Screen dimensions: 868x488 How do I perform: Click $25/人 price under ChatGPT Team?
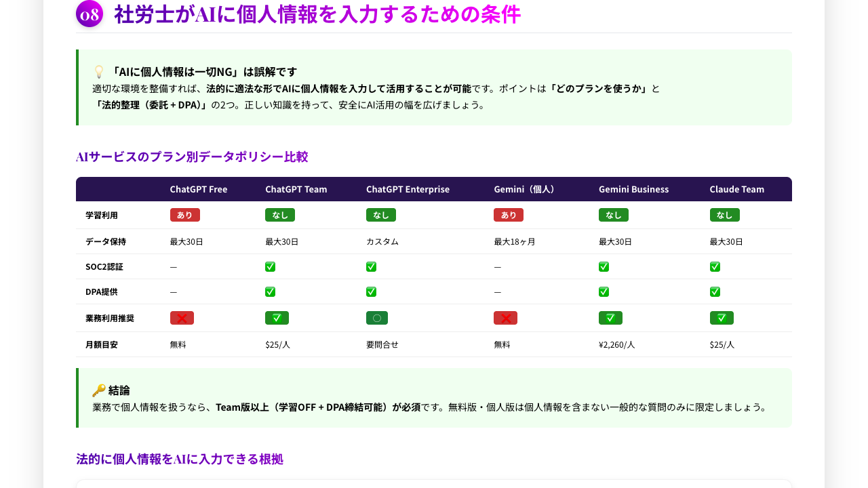(x=277, y=345)
